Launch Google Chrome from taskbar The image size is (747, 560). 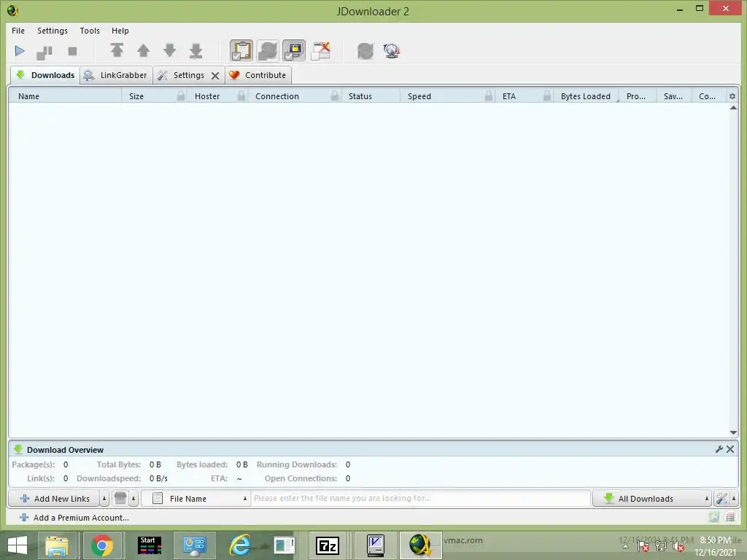[x=101, y=545]
